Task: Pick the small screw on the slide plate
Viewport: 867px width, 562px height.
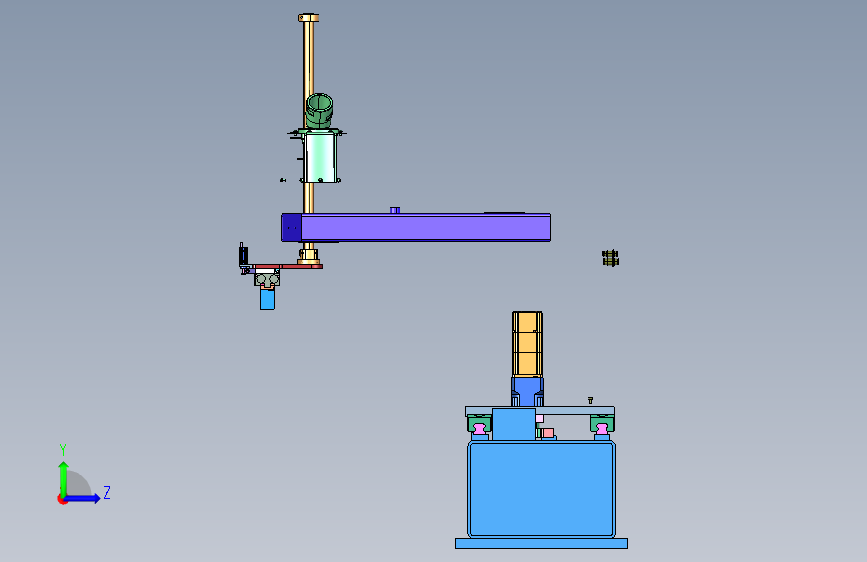Action: point(590,400)
